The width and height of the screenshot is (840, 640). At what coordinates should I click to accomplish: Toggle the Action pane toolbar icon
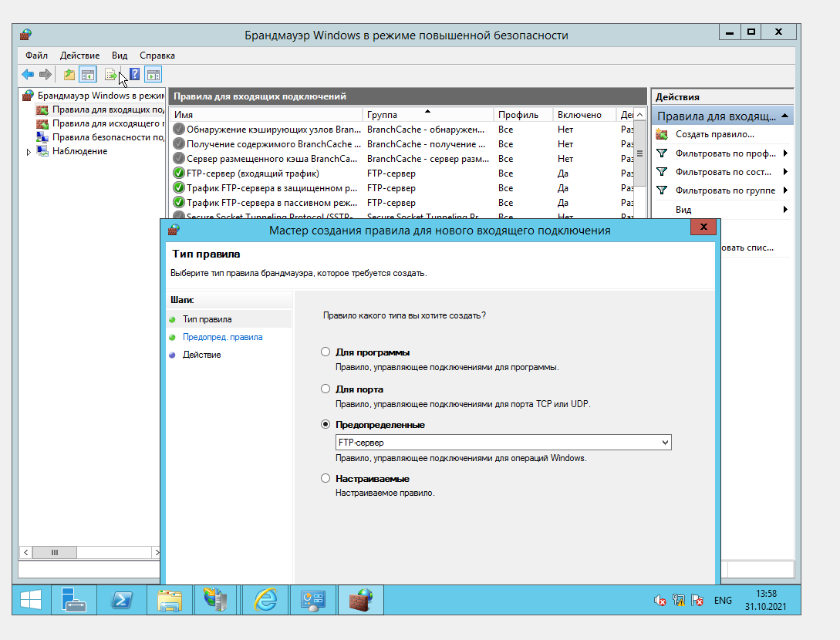(x=153, y=75)
